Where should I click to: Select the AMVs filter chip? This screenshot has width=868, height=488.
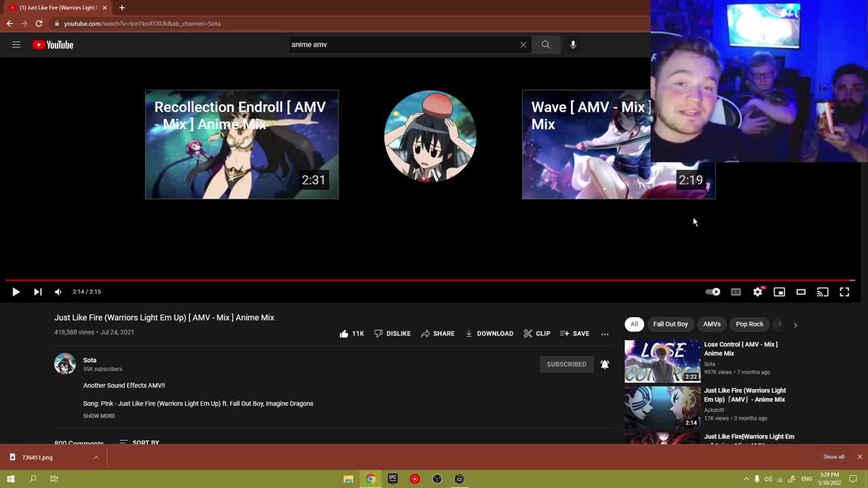(712, 324)
